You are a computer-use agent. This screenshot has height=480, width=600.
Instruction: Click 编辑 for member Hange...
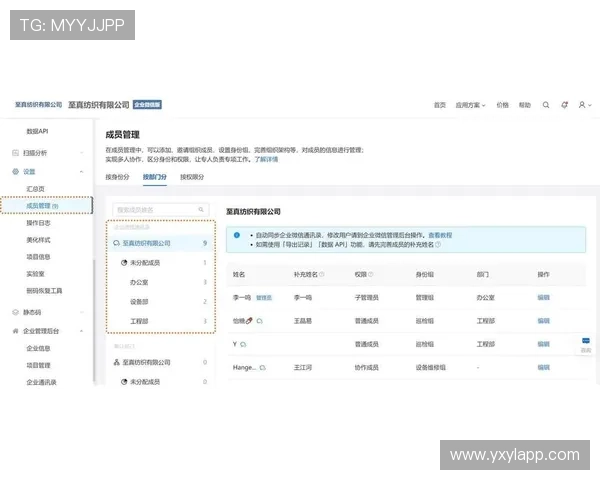[x=543, y=367]
